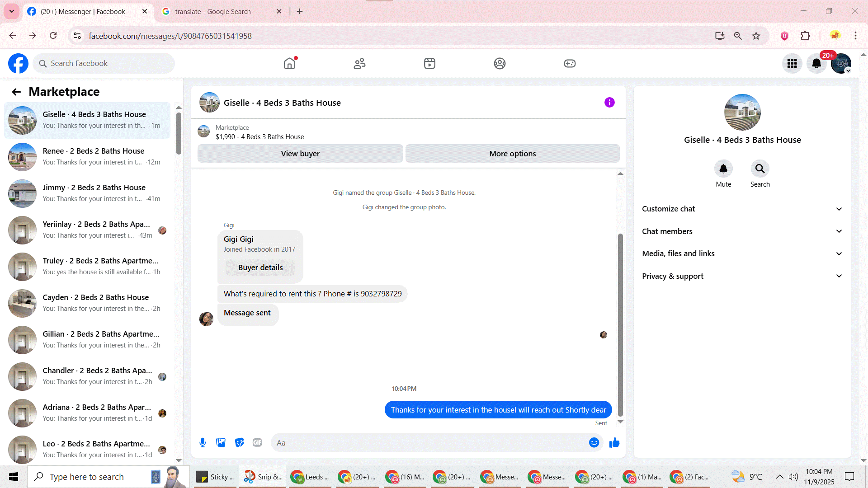Open the Gillian 2 Beds 2 Baths chat
The image size is (868, 488).
pyautogui.click(x=87, y=340)
